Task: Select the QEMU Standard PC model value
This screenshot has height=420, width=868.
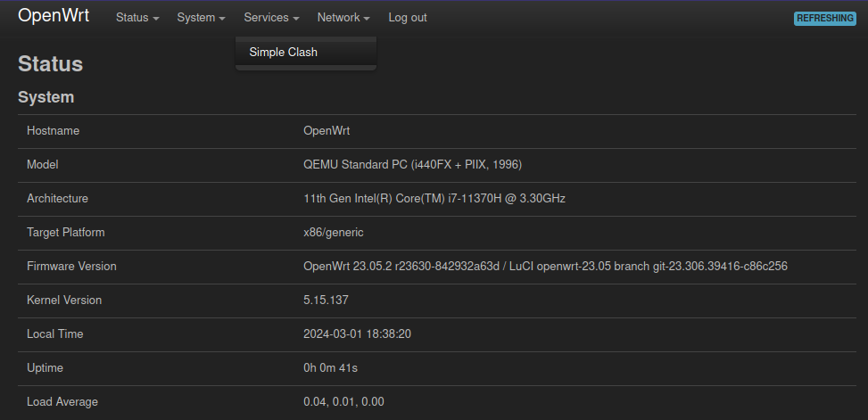Action: [x=412, y=165]
